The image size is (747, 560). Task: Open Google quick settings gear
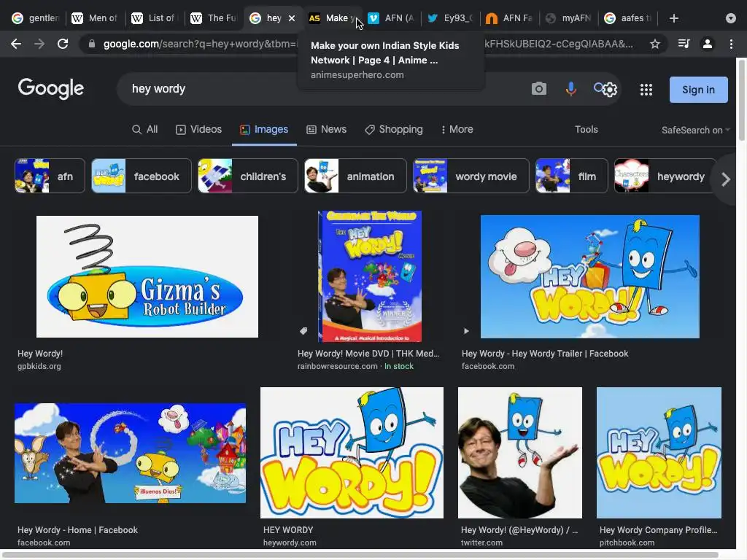(611, 90)
